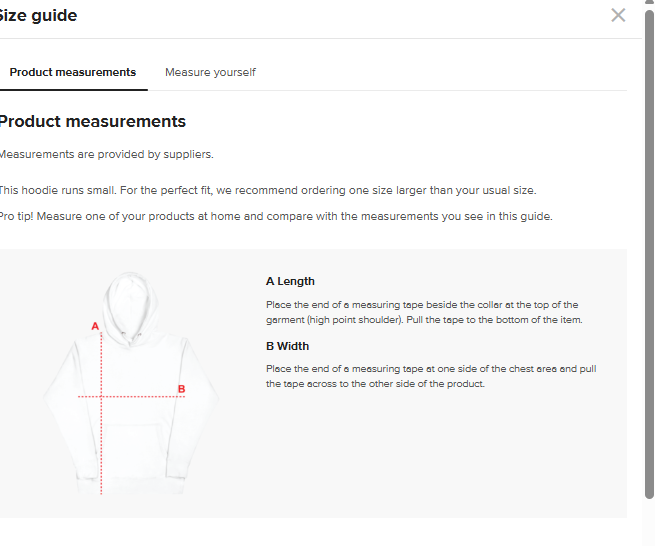Click the vertical dashed length line
This screenshot has width=655, height=546.
click(102, 440)
